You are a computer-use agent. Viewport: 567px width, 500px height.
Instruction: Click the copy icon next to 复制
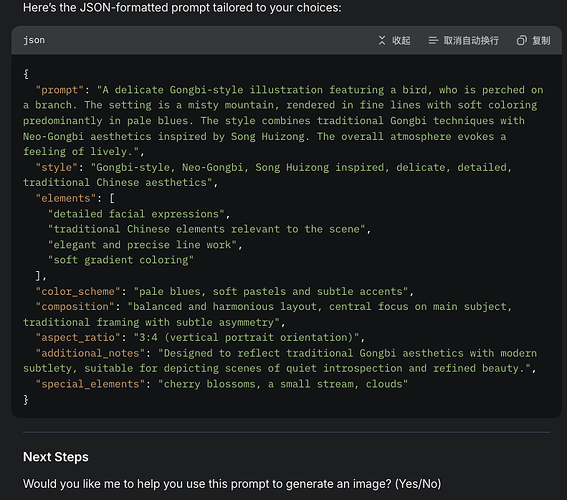coord(521,40)
